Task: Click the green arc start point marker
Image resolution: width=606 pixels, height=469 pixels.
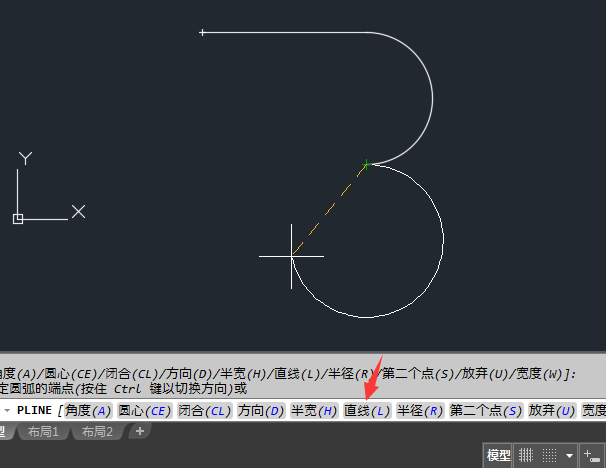Action: click(366, 165)
